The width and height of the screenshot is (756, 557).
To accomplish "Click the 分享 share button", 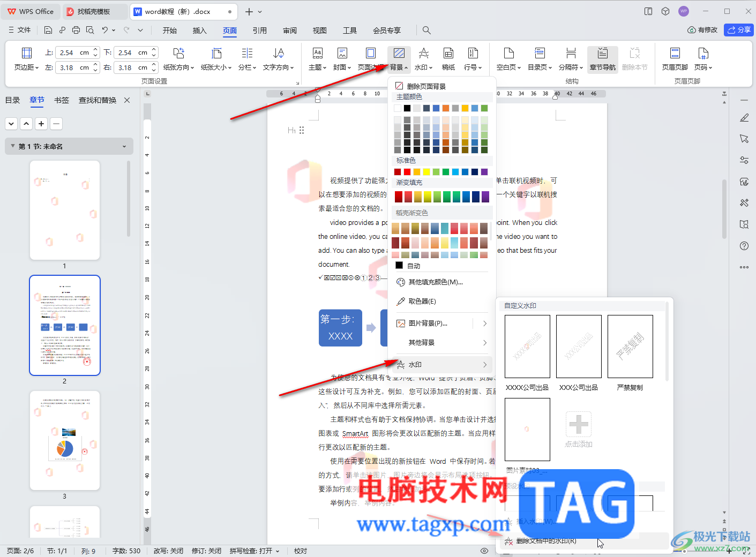I will pos(739,30).
